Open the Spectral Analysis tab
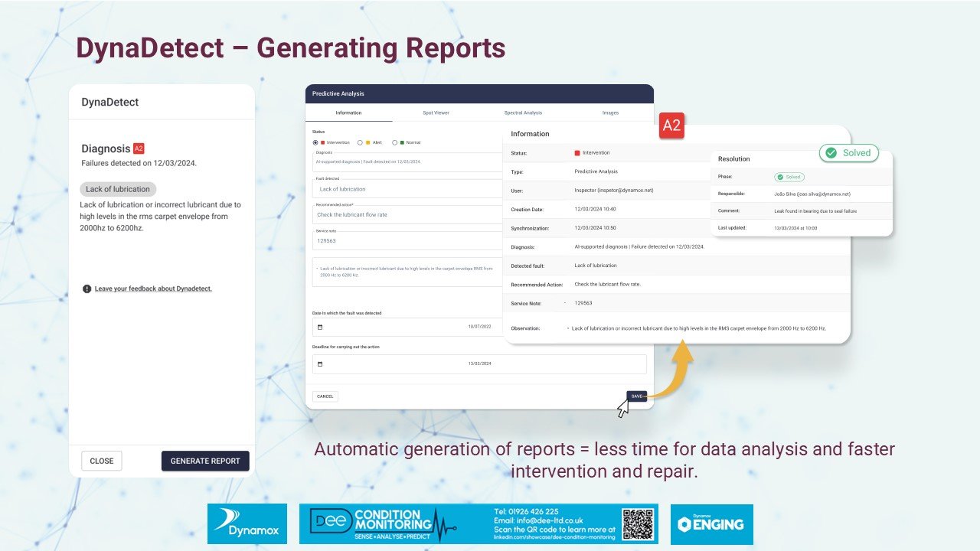 click(523, 112)
